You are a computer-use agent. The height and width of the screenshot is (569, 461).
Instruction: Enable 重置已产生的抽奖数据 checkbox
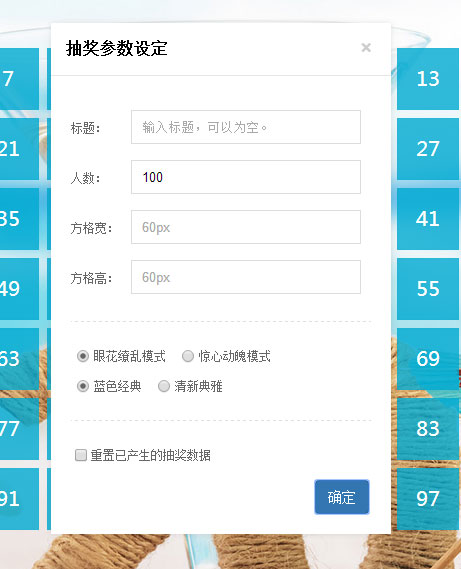[x=81, y=455]
